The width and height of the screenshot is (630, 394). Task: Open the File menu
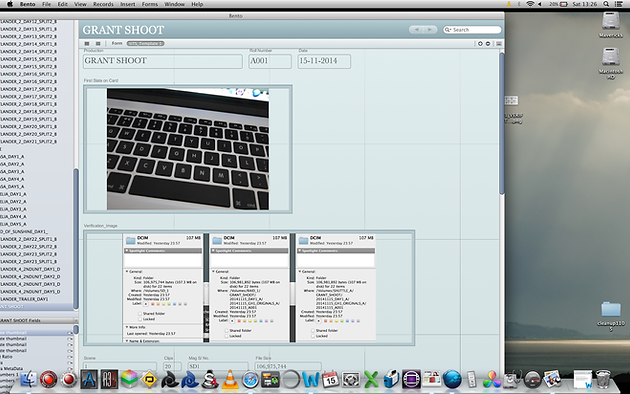(47, 4)
